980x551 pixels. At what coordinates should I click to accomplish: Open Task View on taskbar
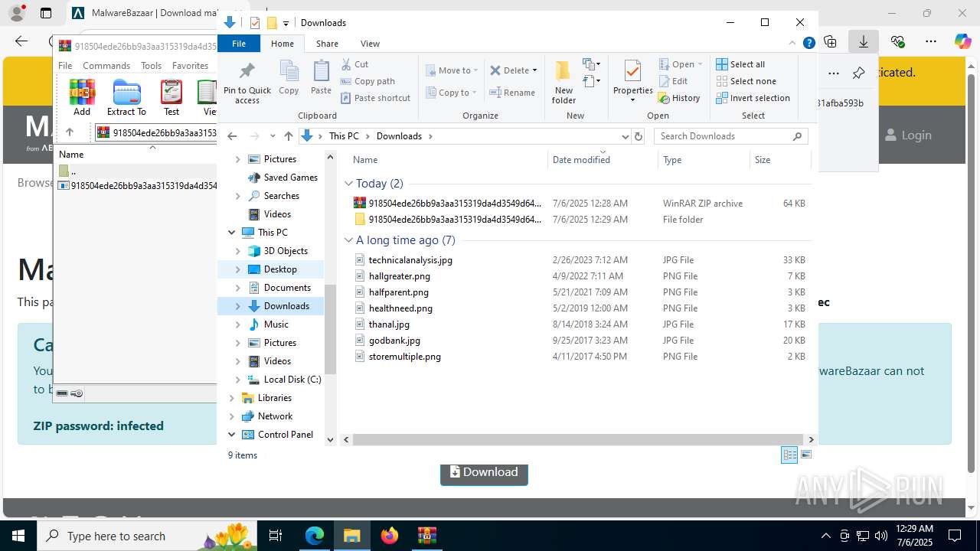[x=276, y=536]
